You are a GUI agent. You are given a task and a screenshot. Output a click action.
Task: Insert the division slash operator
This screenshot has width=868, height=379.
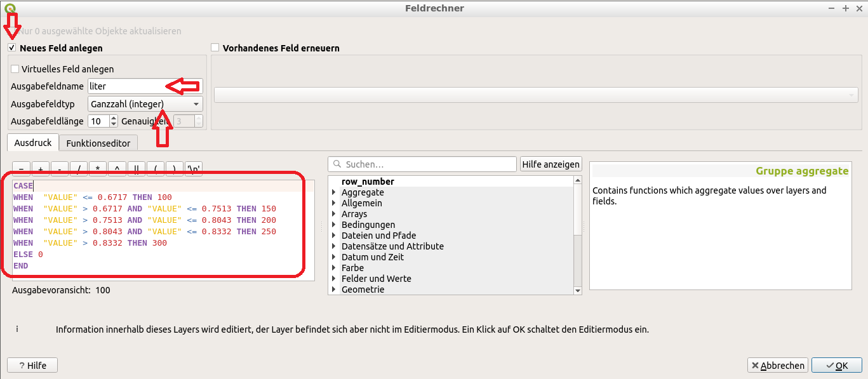79,169
